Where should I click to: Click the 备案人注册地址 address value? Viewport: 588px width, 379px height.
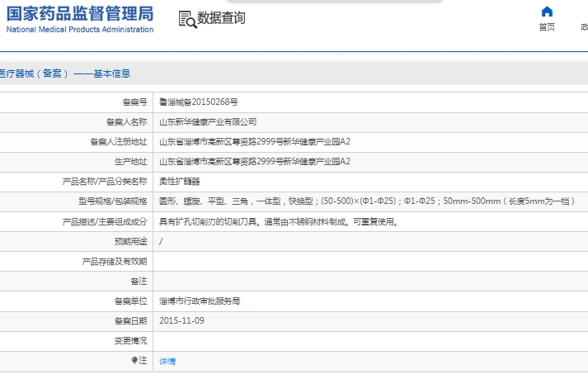pos(255,141)
